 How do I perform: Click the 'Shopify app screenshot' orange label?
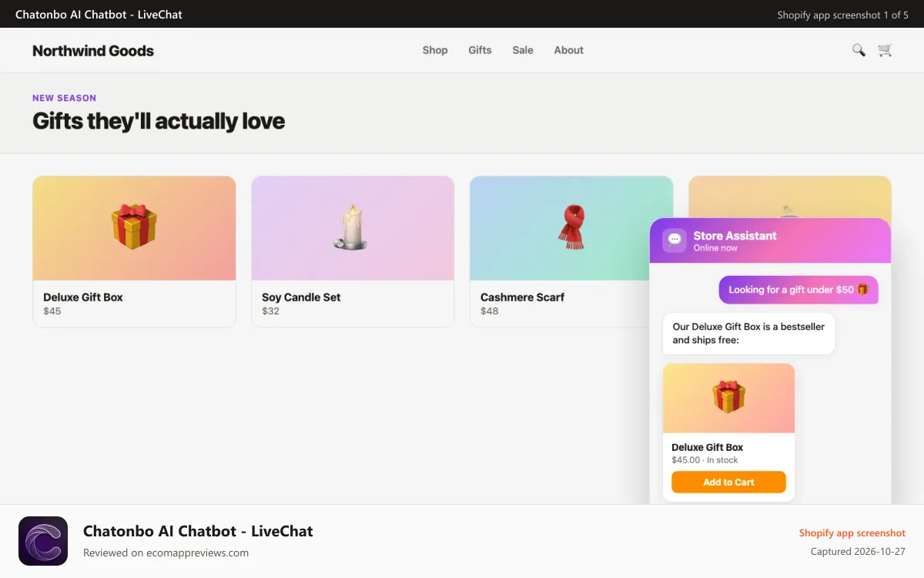(852, 533)
